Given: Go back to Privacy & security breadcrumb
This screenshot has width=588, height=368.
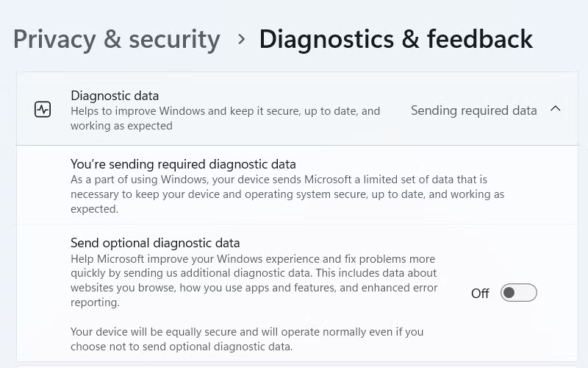Looking at the screenshot, I should click(116, 39).
